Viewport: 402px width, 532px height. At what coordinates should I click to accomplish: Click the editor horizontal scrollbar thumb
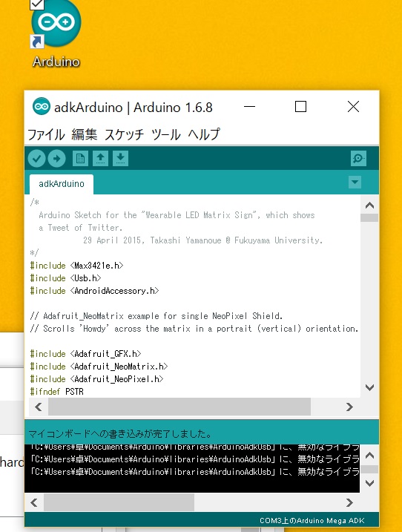pos(179,407)
